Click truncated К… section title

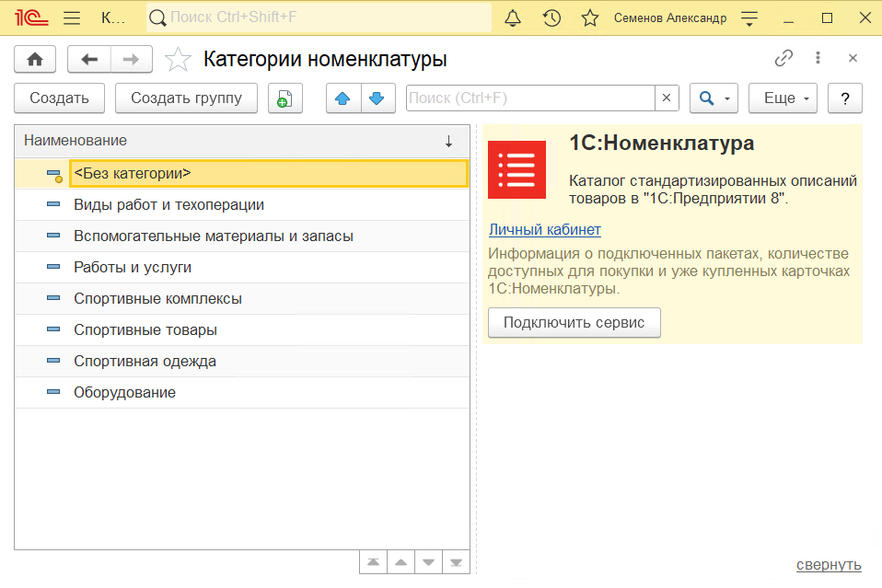(112, 18)
